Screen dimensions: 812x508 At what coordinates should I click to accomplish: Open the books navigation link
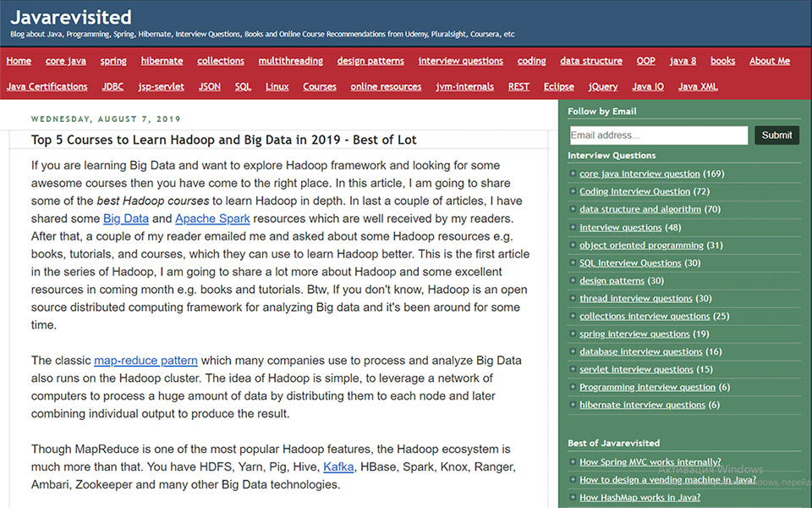click(x=722, y=61)
